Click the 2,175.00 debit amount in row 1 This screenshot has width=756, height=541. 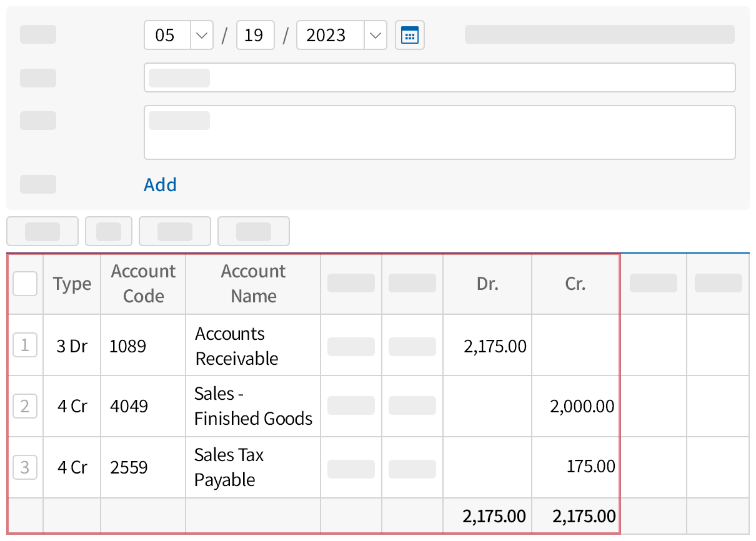(494, 345)
